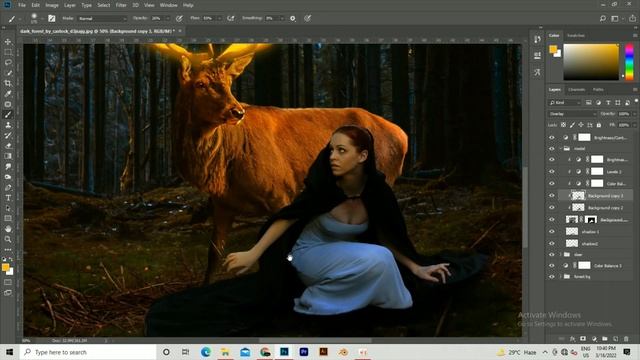This screenshot has height=360, width=640.
Task: Open the Windows Start menu
Action: [x=9, y=352]
